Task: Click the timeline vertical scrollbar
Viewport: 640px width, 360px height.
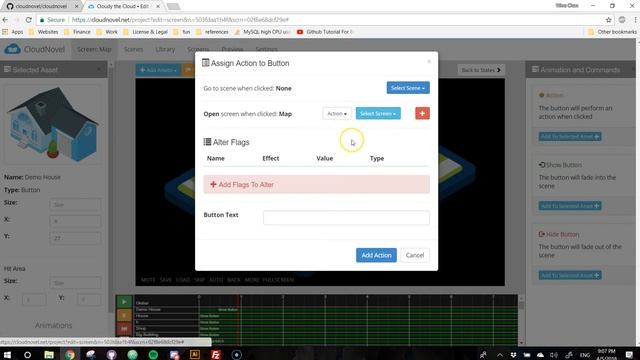Action: click(521, 320)
